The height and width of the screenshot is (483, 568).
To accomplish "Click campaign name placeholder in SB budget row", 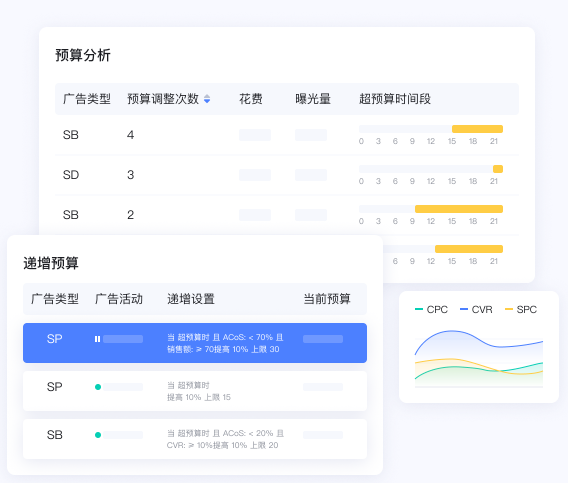I will pos(123,435).
